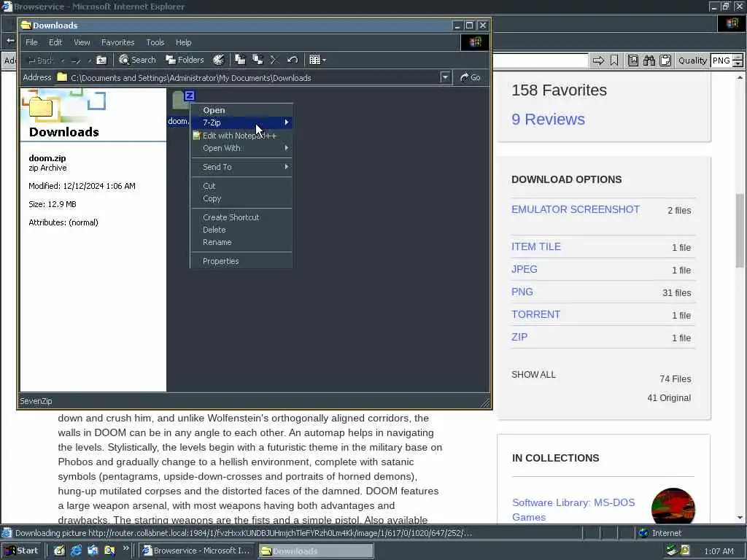The width and height of the screenshot is (747, 560).
Task: Open the Edit menu in Downloads window
Action: point(55,42)
